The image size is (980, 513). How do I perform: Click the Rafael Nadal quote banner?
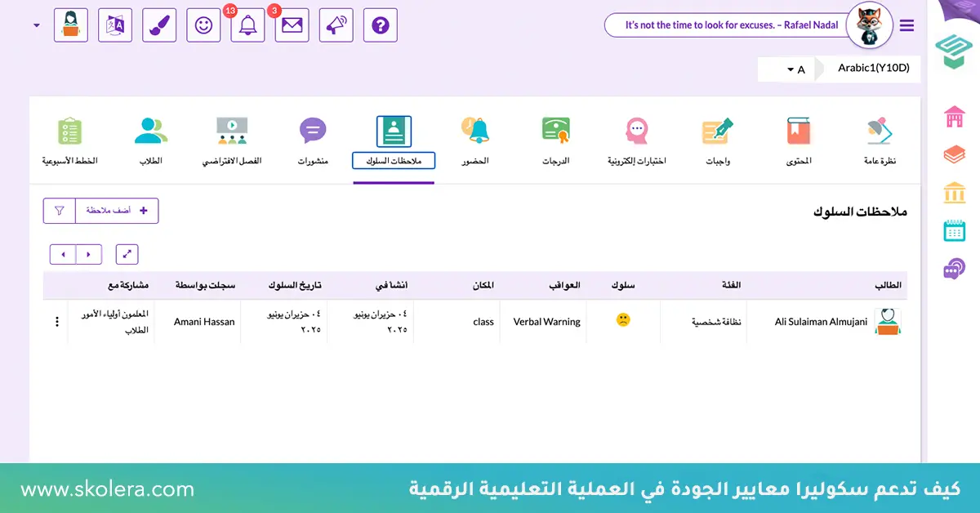[x=726, y=25]
